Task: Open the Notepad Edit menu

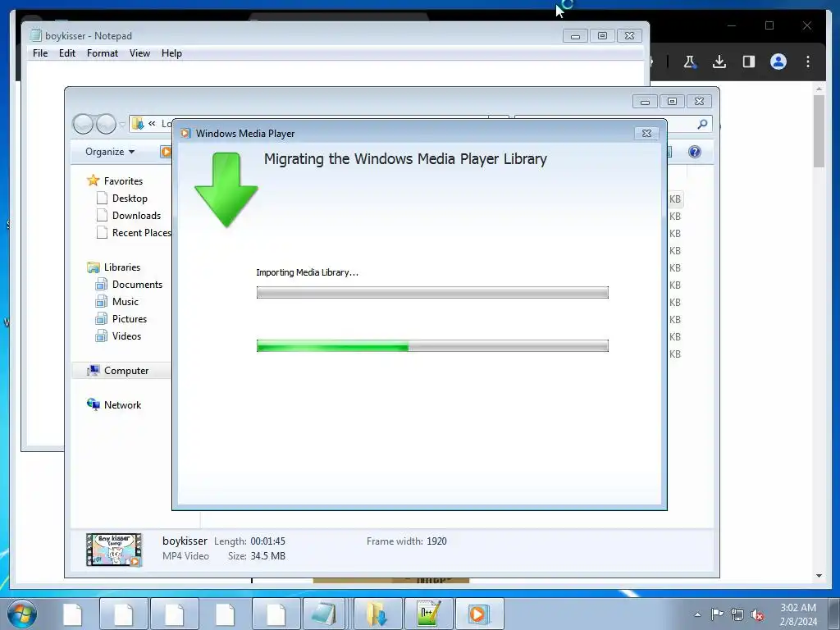Action: pos(67,53)
